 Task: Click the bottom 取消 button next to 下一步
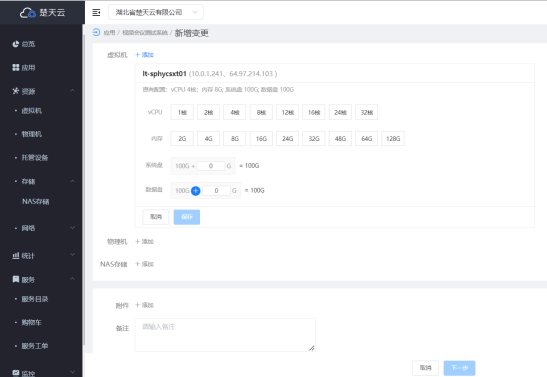coord(425,368)
